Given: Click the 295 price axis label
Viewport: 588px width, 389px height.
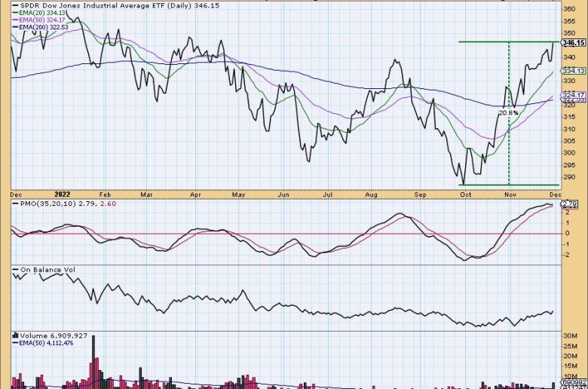Looking at the screenshot, I should point(569,165).
